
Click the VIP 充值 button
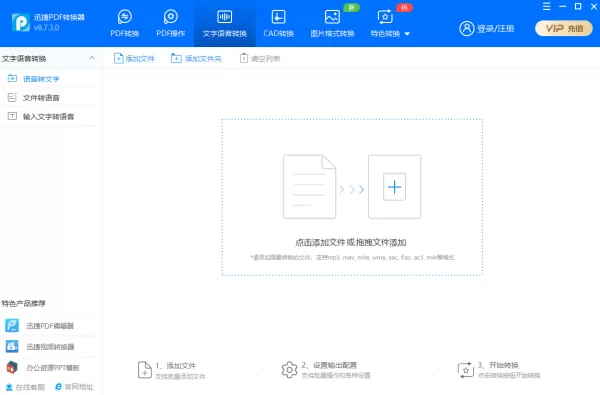pos(564,28)
